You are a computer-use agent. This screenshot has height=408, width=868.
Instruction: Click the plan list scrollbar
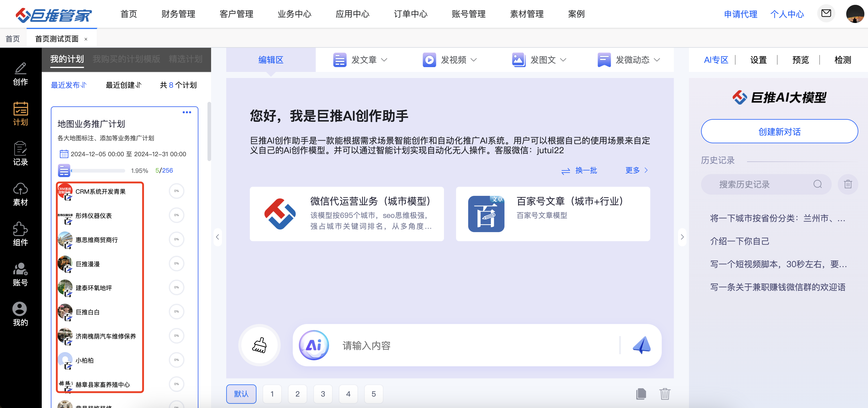[209, 131]
